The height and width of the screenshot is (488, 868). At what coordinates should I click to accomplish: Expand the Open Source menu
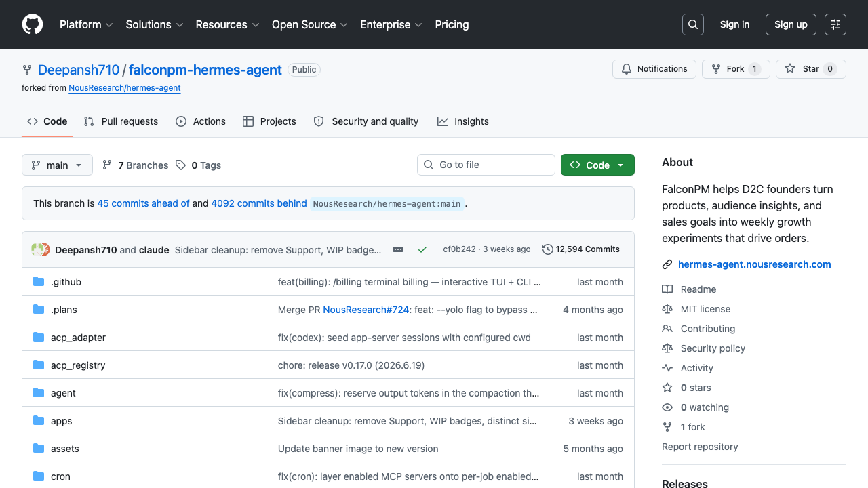[310, 24]
